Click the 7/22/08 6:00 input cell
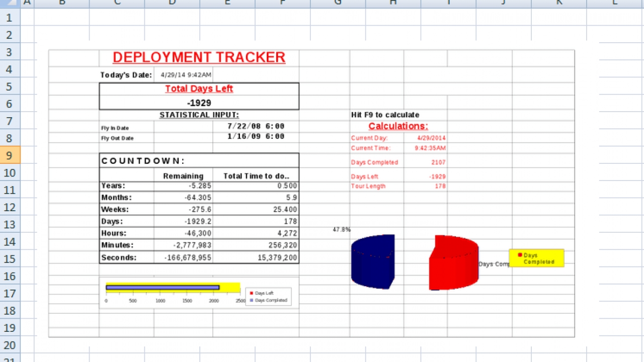 tap(256, 126)
